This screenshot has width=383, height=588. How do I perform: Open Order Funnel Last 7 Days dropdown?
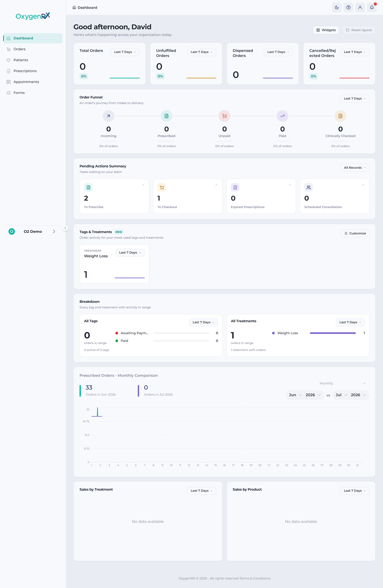click(x=355, y=99)
